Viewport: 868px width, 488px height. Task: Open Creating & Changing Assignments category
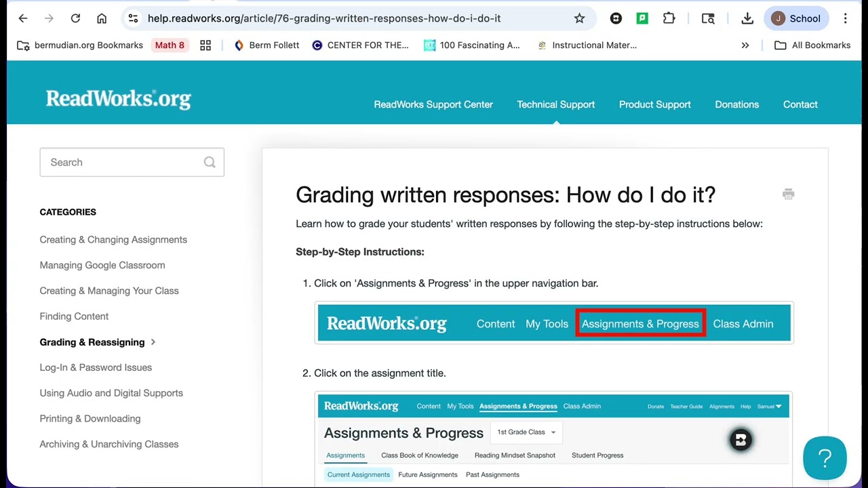click(113, 239)
